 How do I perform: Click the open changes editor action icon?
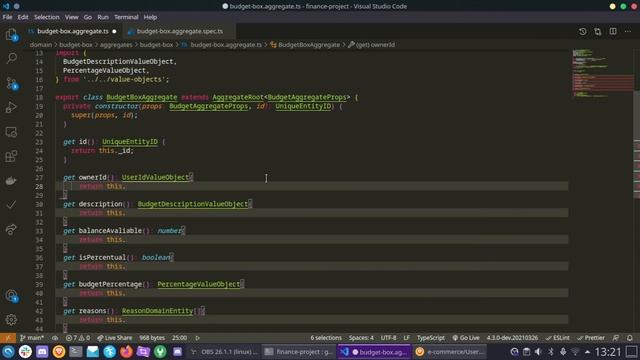tap(598, 31)
